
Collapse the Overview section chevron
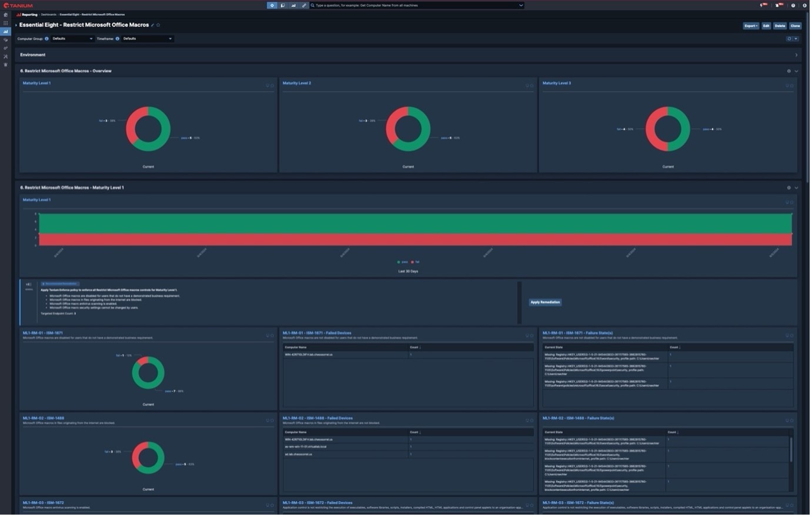pyautogui.click(x=797, y=71)
